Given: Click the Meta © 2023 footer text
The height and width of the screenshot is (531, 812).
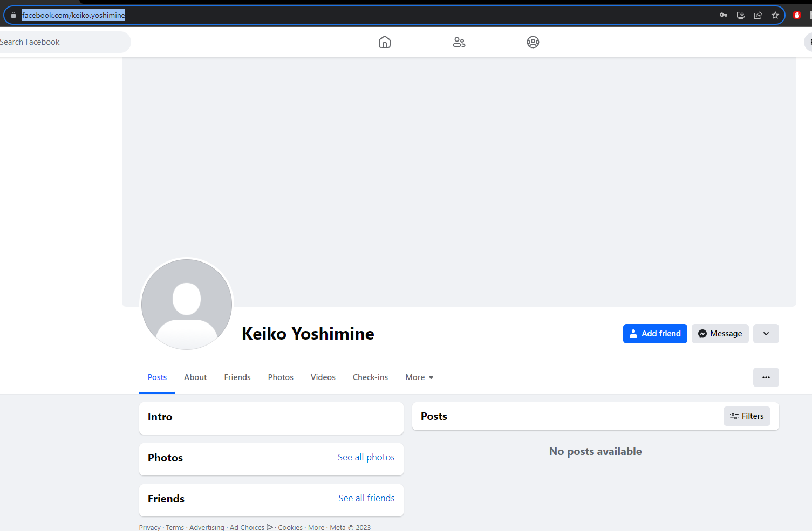Looking at the screenshot, I should [350, 527].
